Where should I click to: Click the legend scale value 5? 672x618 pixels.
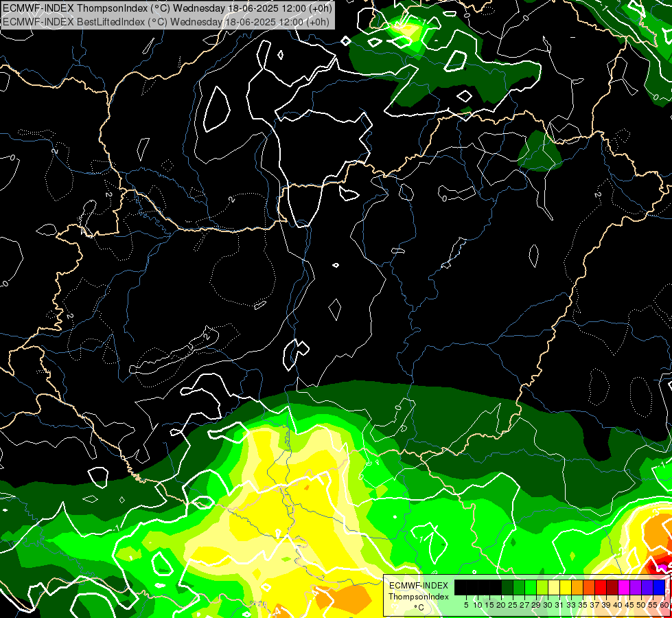466,605
